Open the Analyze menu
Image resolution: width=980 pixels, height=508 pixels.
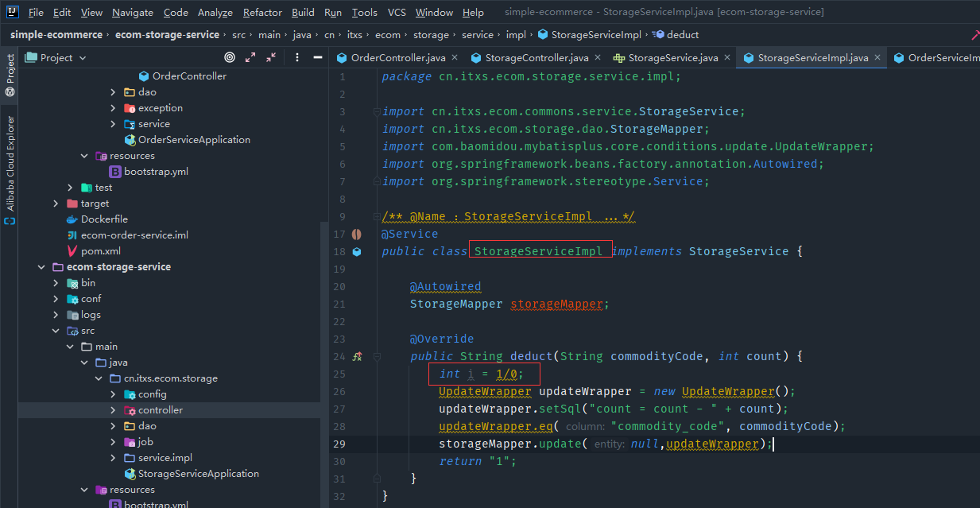pos(215,12)
